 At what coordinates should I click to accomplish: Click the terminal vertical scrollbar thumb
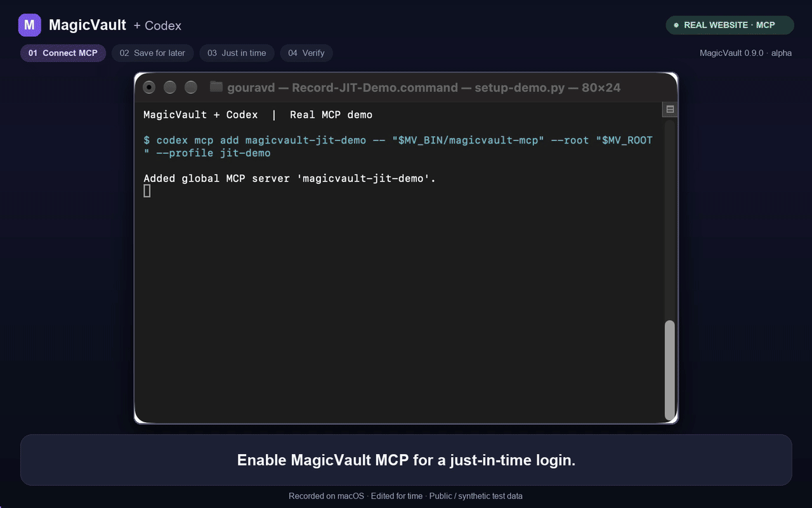(x=670, y=370)
